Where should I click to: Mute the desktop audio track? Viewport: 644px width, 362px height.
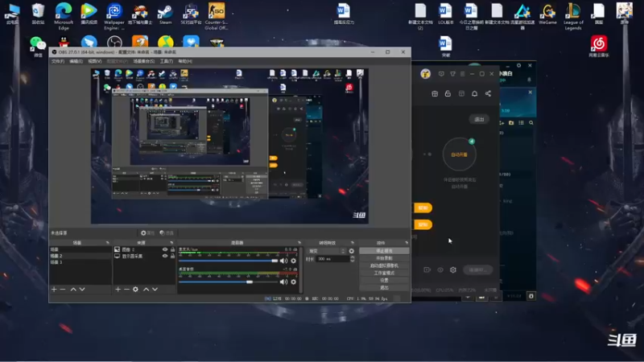[283, 282]
